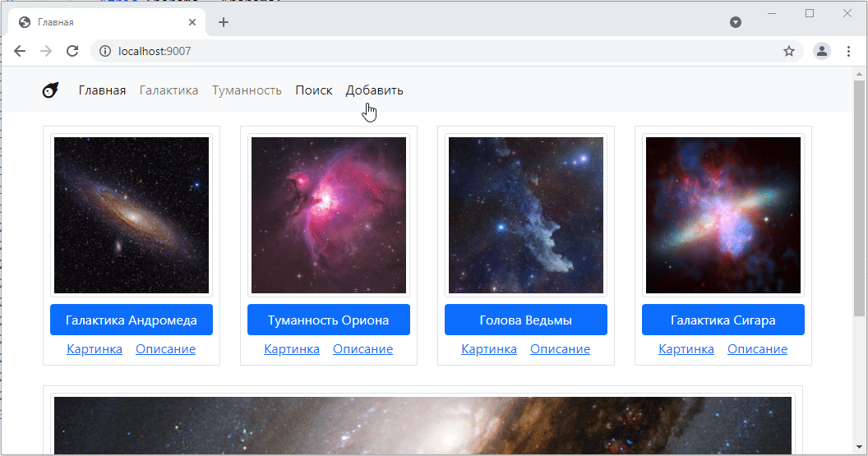Image resolution: width=868 pixels, height=456 pixels.
Task: Follow the Картинка link under Голова Ведьмы
Action: click(489, 349)
